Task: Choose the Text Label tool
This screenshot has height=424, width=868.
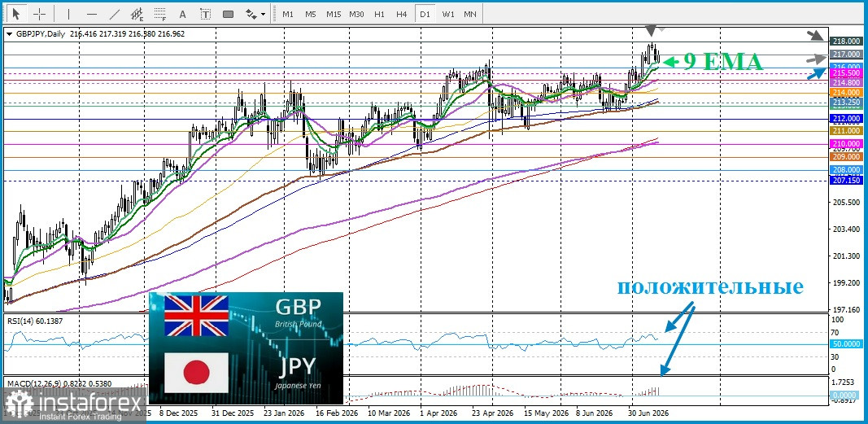Action: click(x=205, y=14)
